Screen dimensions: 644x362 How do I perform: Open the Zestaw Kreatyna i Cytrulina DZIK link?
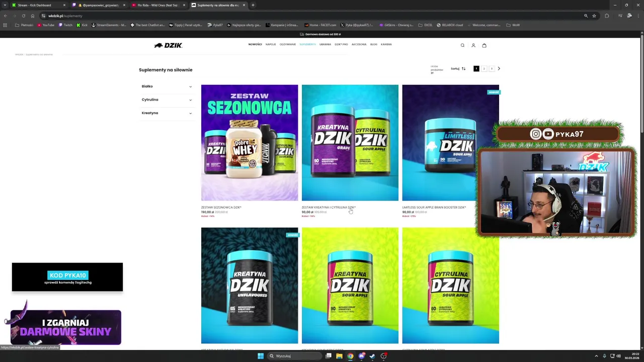pos(329,207)
